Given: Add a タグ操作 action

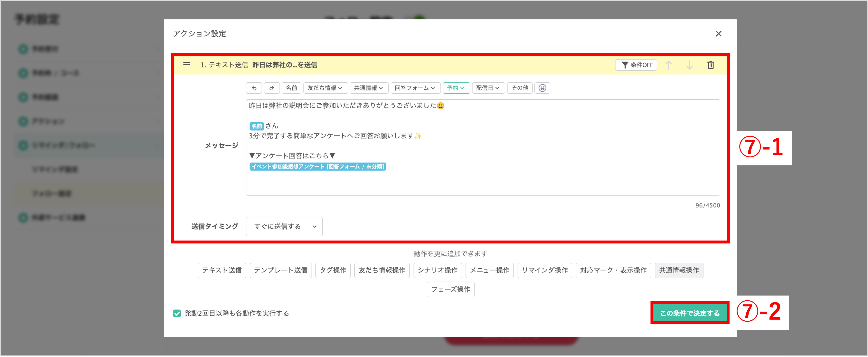Looking at the screenshot, I should click(333, 270).
